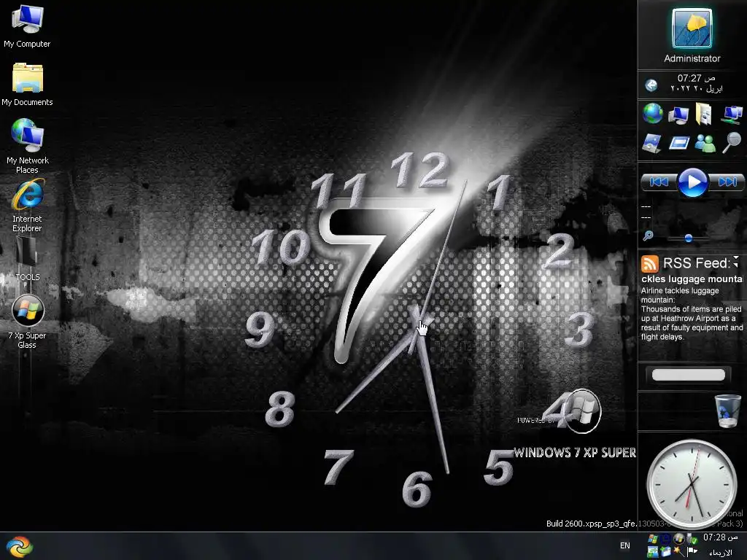
Task: Open network computers shortcut in sidebar launcher
Action: [x=731, y=114]
